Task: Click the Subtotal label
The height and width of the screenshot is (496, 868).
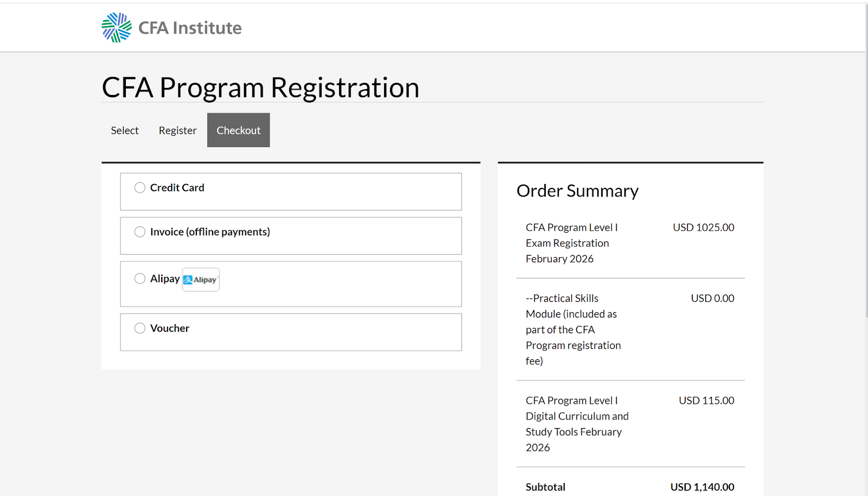Action: click(x=545, y=487)
